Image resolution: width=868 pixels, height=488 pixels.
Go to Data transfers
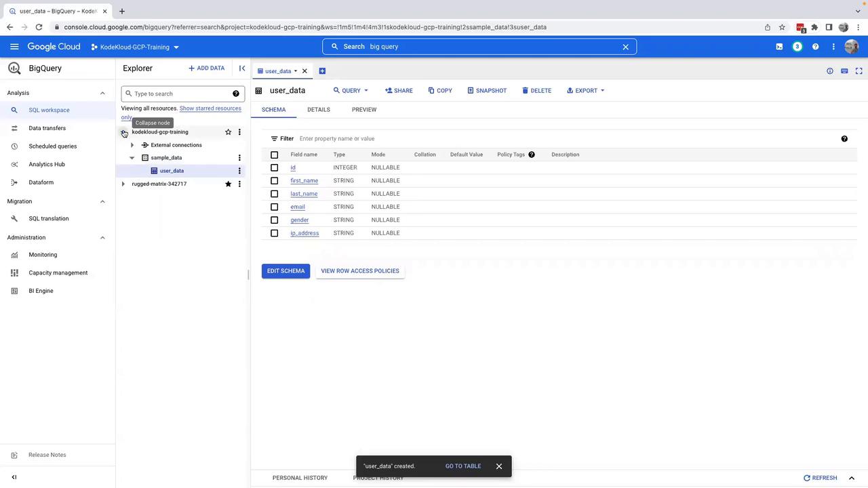(47, 128)
